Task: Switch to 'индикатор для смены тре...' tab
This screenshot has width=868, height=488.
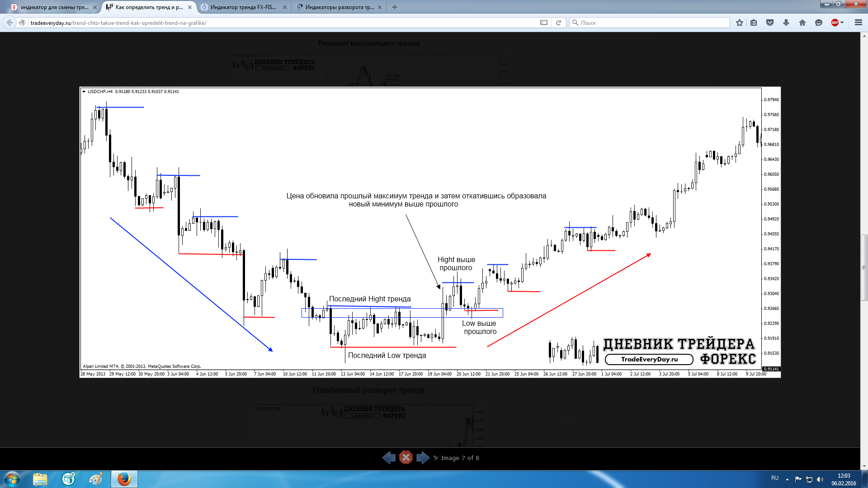Action: point(54,7)
